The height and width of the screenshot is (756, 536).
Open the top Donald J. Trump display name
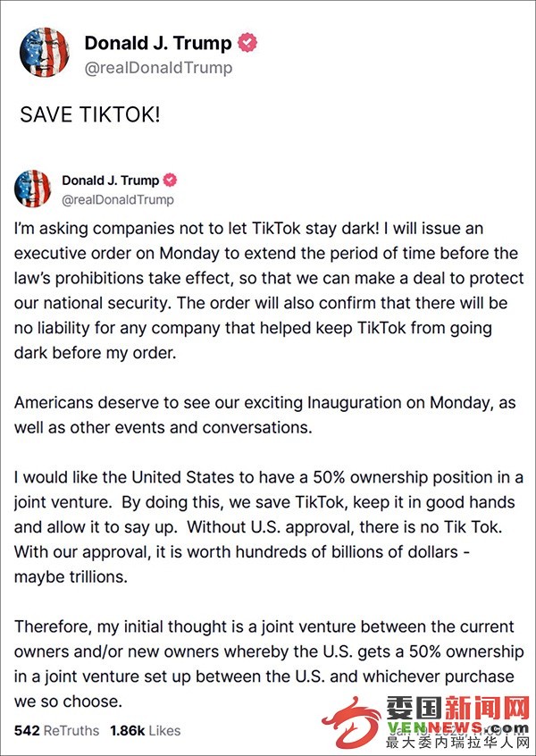[x=158, y=44]
